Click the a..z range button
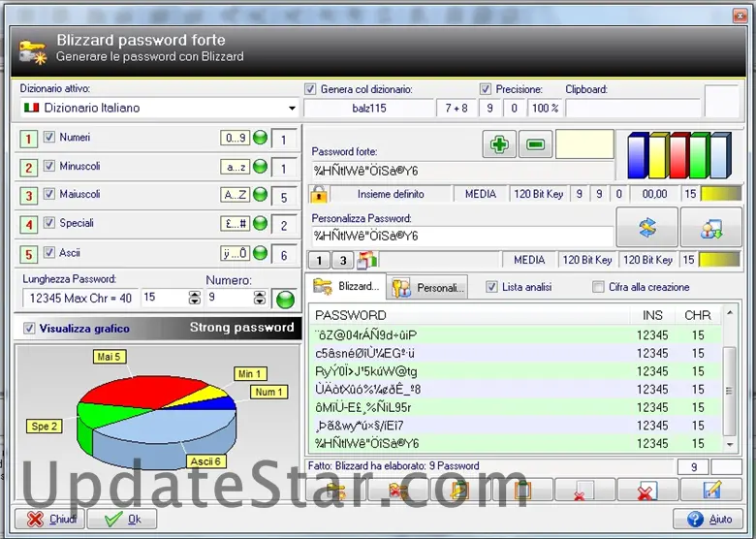This screenshot has height=539, width=756. click(236, 167)
